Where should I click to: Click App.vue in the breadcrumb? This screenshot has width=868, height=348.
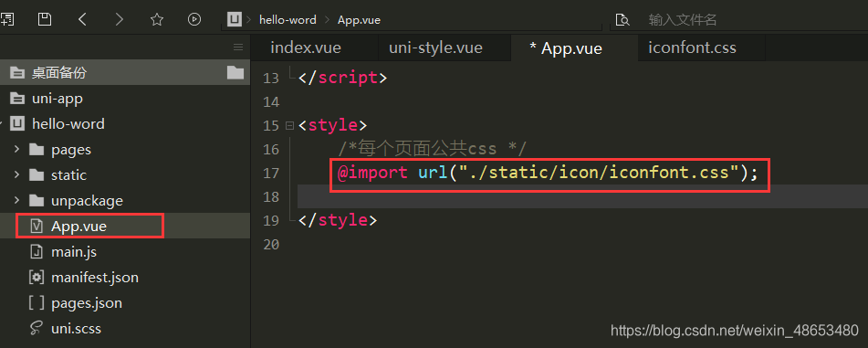point(360,20)
